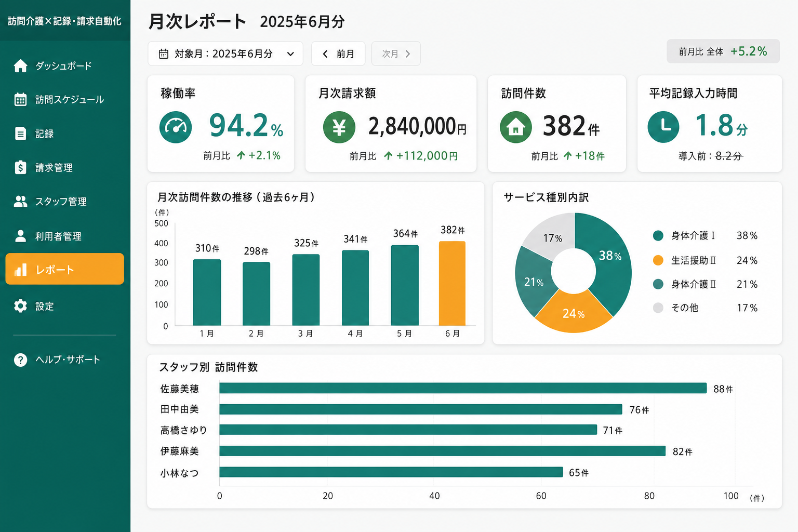Viewport: 798px width, 532px height.
Task: Click the 月次レポート page heading
Action: pos(197,21)
